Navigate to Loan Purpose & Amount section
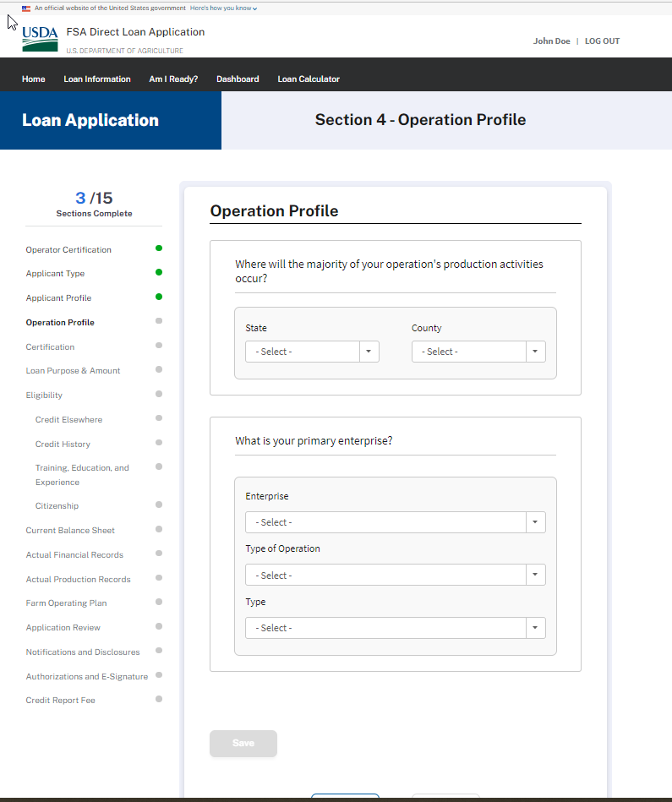The width and height of the screenshot is (672, 802). (73, 371)
